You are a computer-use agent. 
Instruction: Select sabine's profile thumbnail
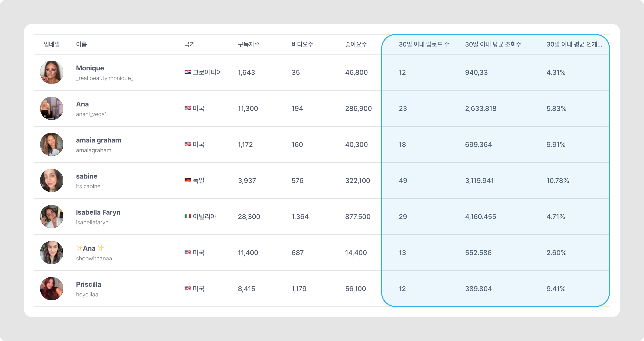point(51,180)
